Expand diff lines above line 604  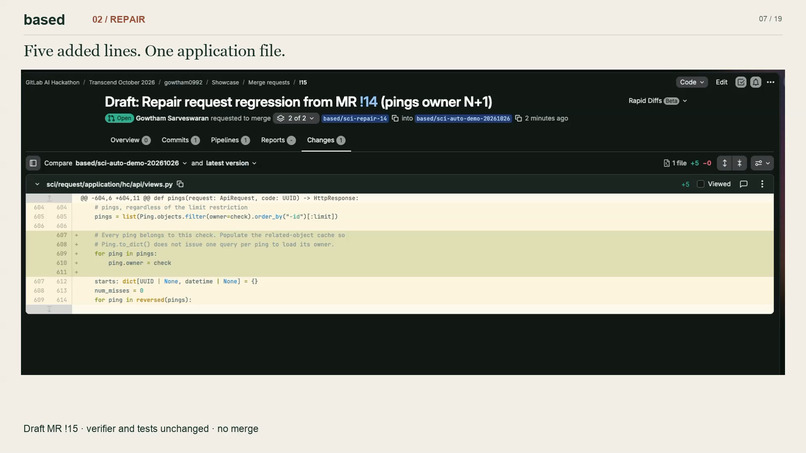tap(49, 198)
